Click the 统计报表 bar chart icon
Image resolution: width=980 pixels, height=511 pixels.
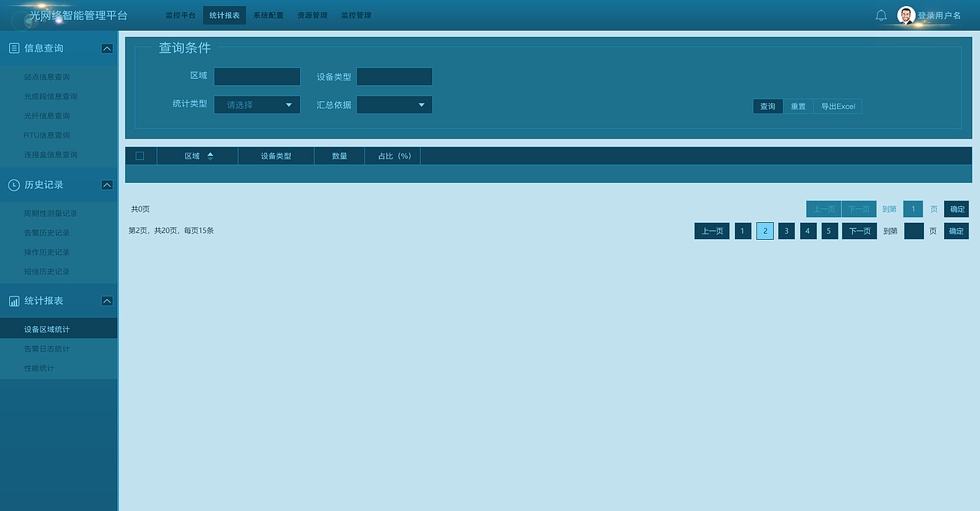tap(14, 301)
